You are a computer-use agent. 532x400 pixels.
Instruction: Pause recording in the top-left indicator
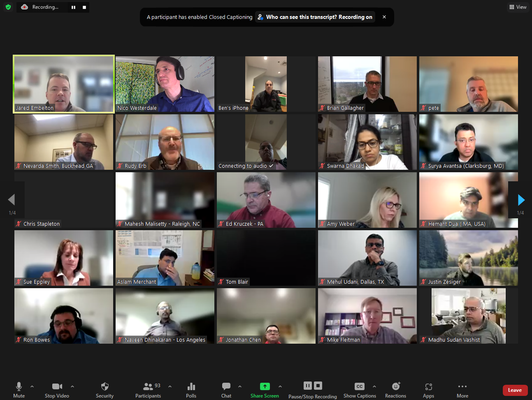tap(73, 7)
